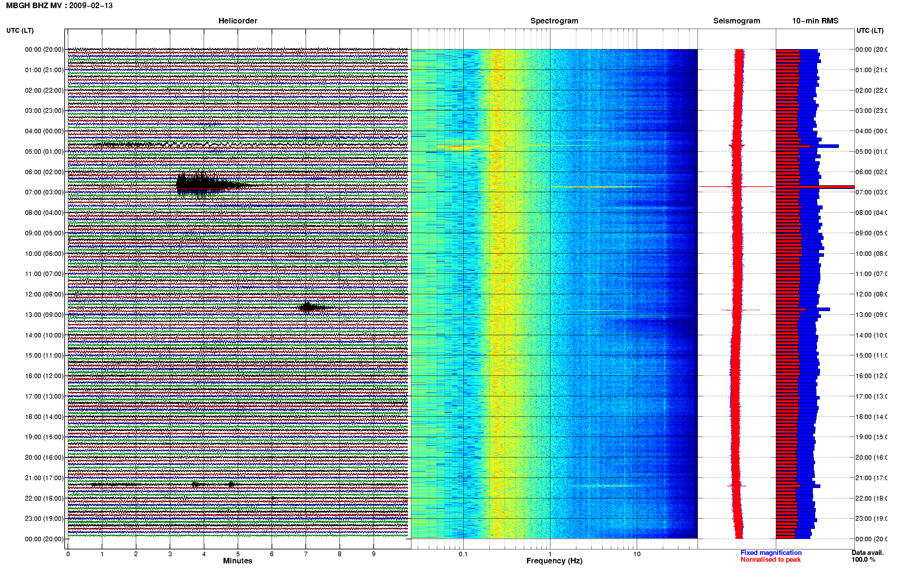This screenshot has width=924, height=578.
Task: Click the right 'UTC (LT)' axis label
Action: pyautogui.click(x=870, y=31)
